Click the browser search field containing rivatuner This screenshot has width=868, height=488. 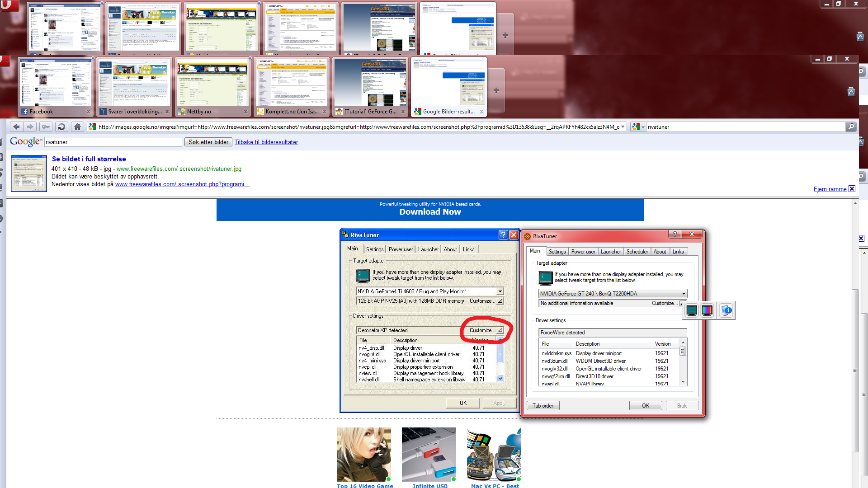[746, 127]
